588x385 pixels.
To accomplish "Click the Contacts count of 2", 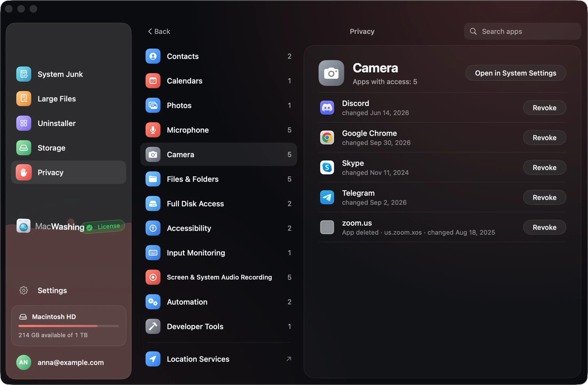I will click(289, 56).
